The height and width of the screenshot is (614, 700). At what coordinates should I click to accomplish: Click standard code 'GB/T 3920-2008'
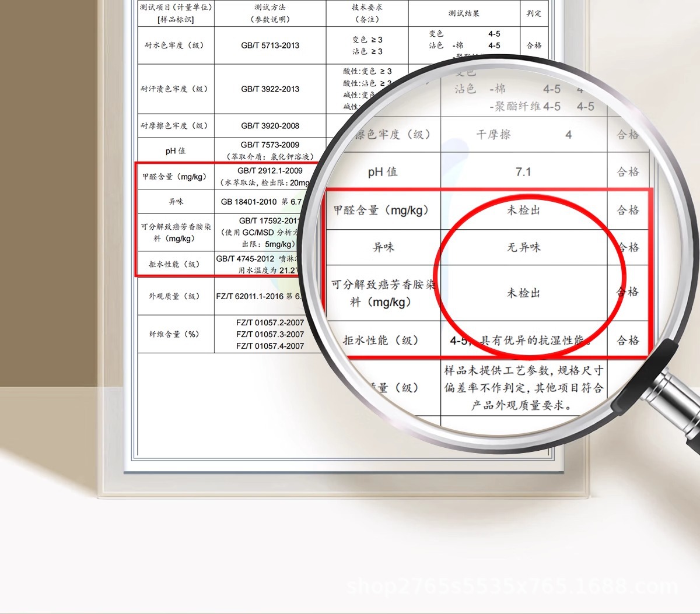click(270, 125)
